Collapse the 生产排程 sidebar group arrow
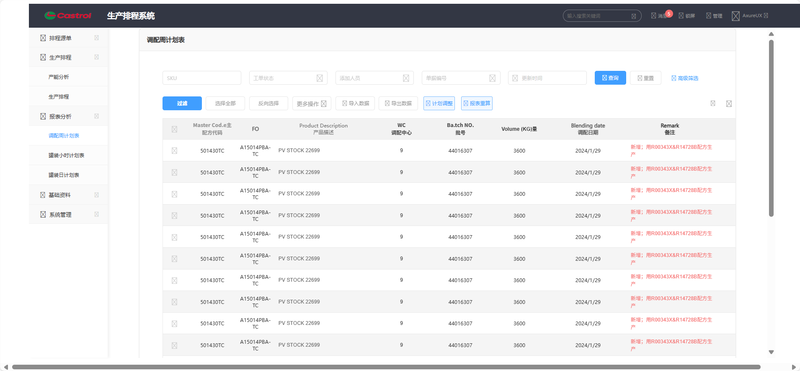 click(96, 57)
